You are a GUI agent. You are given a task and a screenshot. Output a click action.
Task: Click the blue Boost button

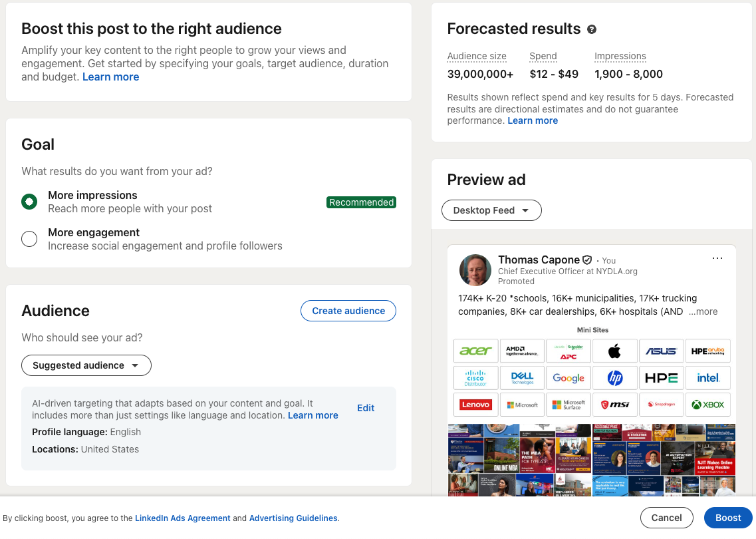click(727, 518)
